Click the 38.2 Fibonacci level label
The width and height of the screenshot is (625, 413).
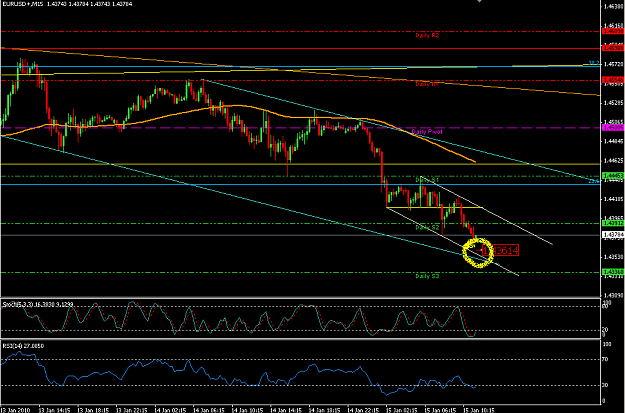[x=594, y=63]
